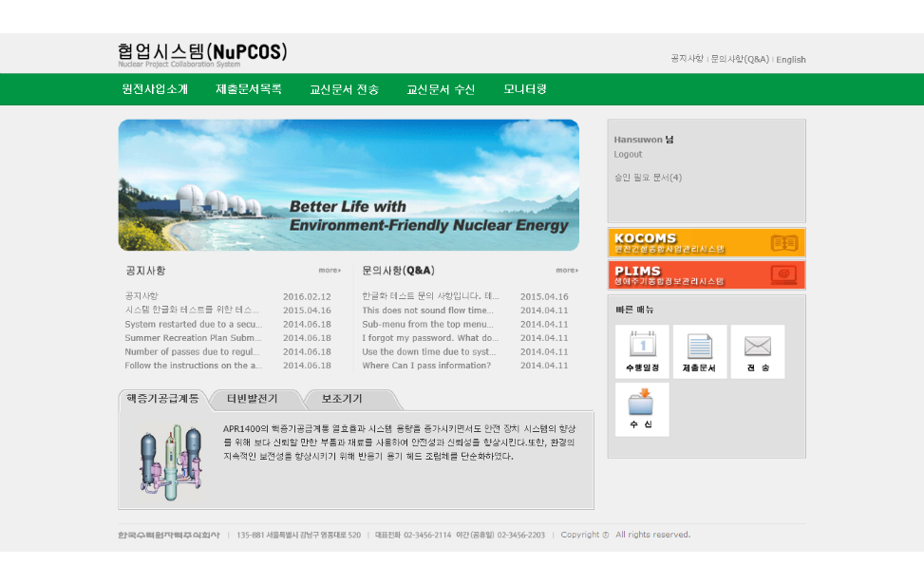
Task: Open the 수행일정 calendar quick menu icon
Action: coord(642,351)
